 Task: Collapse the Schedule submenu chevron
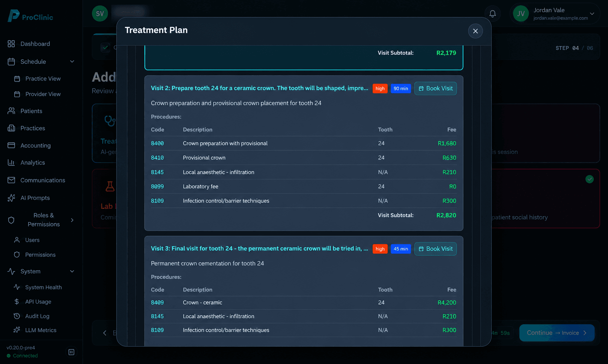(72, 61)
